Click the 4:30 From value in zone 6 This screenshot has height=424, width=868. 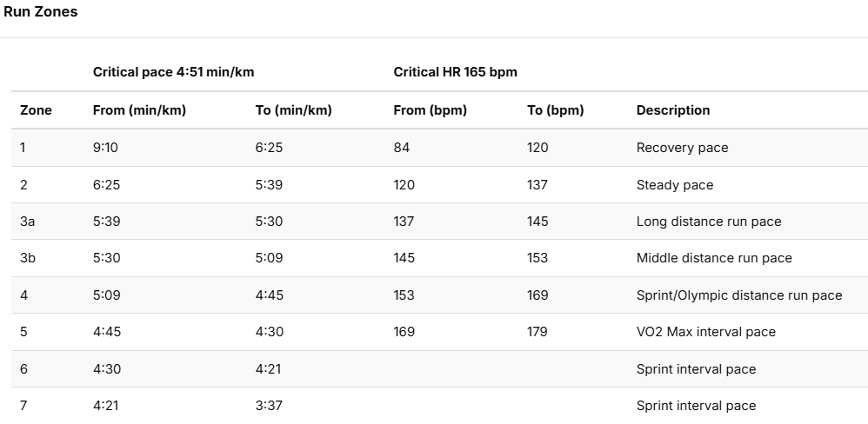tap(107, 369)
